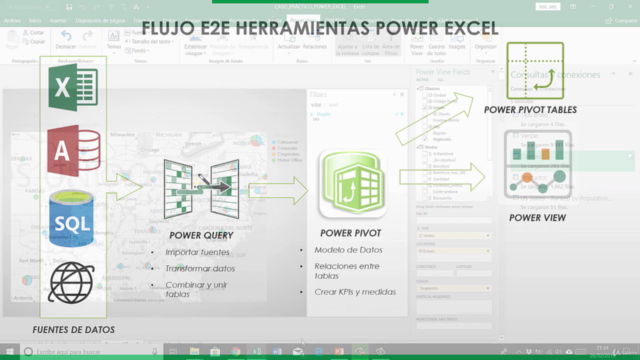This screenshot has height=360, width=640.
Task: Select the ALL tab in Power View Fields
Action: click(x=440, y=80)
